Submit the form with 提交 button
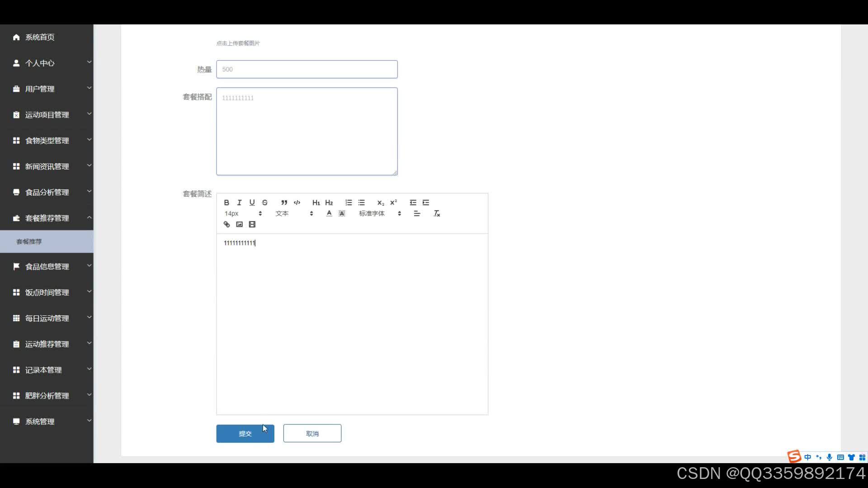Viewport: 868px width, 488px height. tap(245, 433)
